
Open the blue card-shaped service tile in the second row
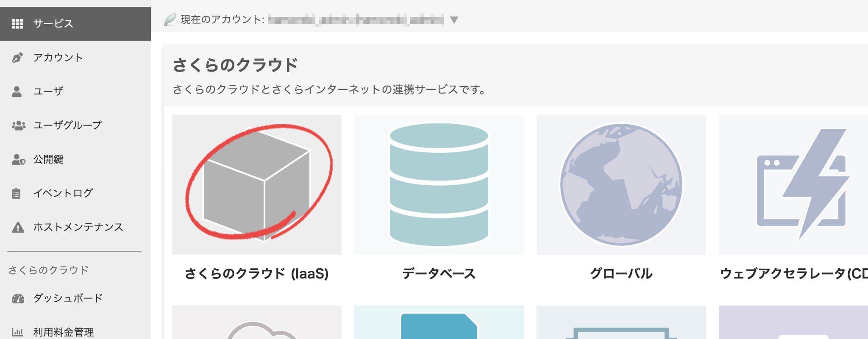click(x=439, y=322)
